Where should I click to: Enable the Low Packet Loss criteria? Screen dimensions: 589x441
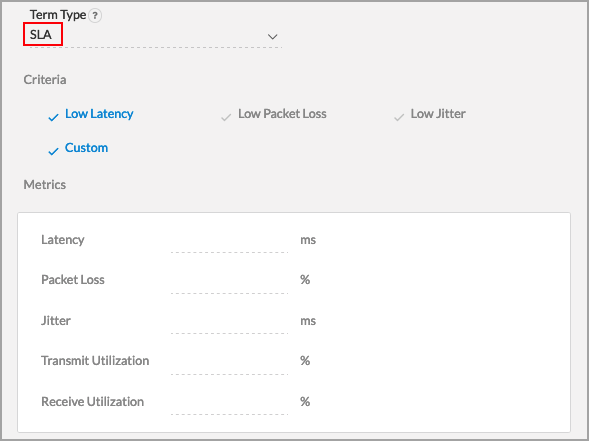282,113
